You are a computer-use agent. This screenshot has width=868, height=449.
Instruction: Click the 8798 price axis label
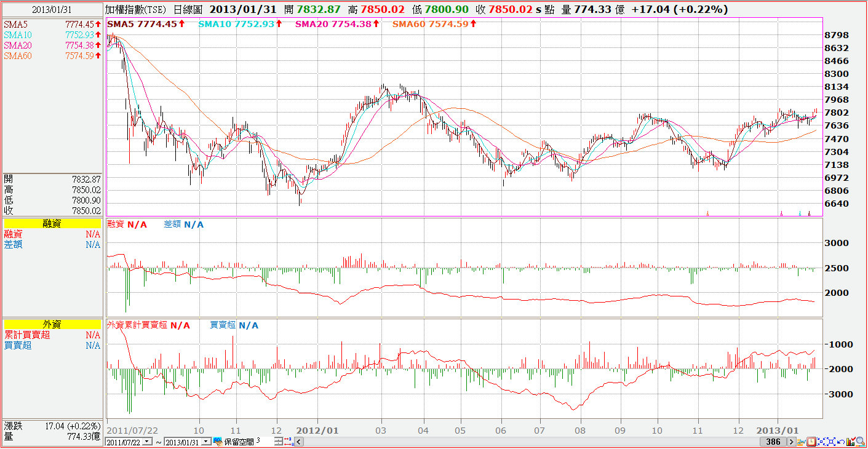837,35
